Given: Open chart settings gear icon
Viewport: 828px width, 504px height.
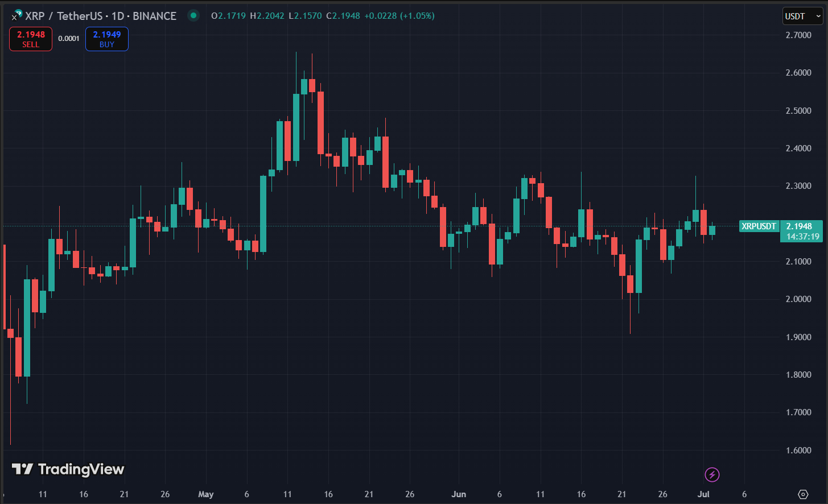Looking at the screenshot, I should pos(803,494).
